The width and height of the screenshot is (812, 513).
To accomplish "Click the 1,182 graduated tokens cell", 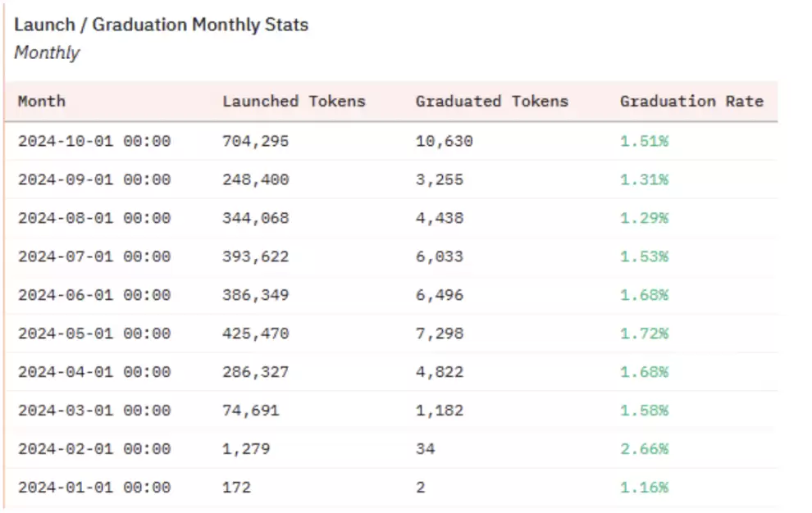I will click(x=439, y=411).
